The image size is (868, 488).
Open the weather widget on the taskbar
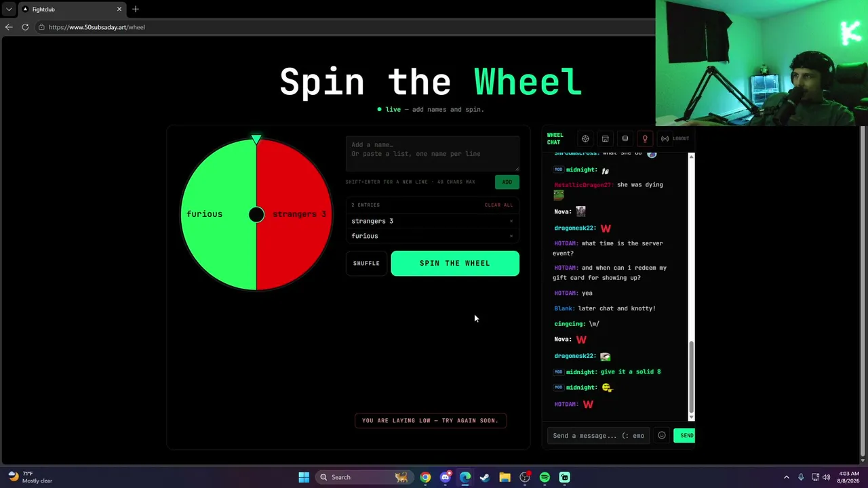(x=28, y=477)
